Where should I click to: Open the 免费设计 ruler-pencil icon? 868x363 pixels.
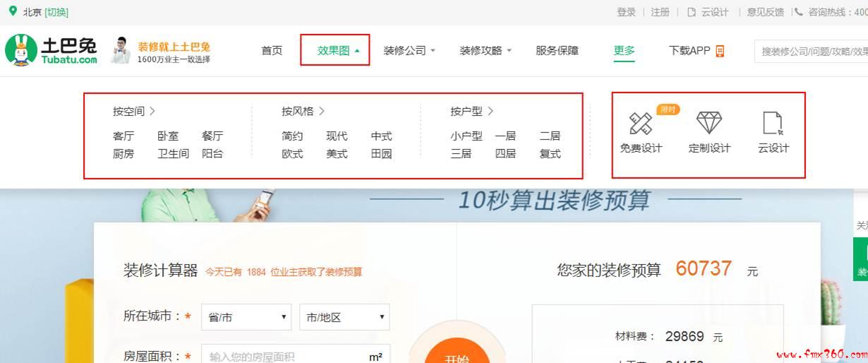tap(641, 124)
